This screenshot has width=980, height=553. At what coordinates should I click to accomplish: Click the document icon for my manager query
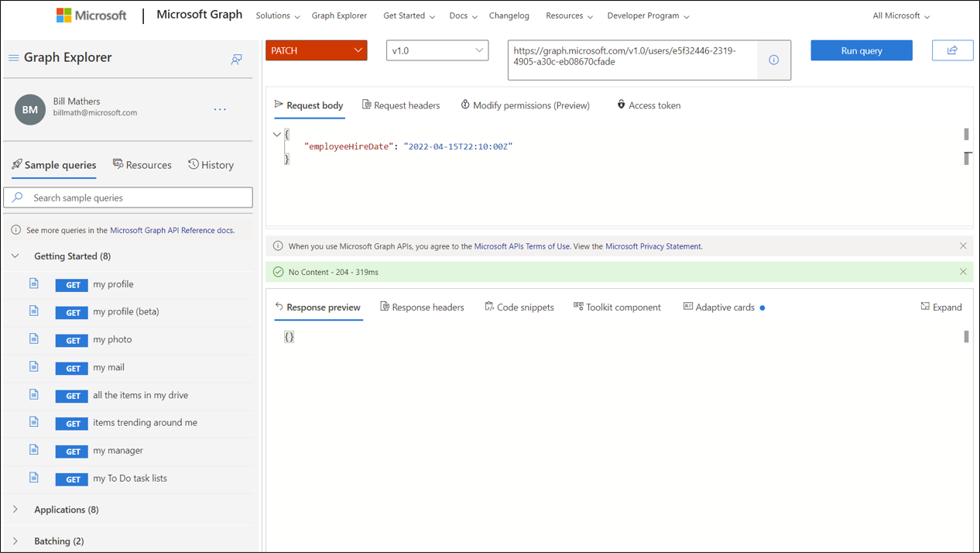[34, 449]
